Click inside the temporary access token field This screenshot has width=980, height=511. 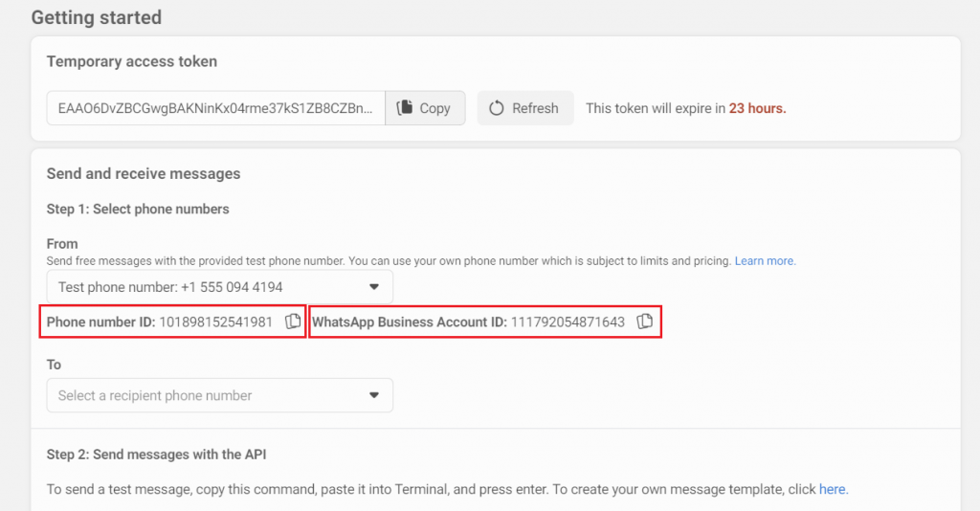(215, 108)
